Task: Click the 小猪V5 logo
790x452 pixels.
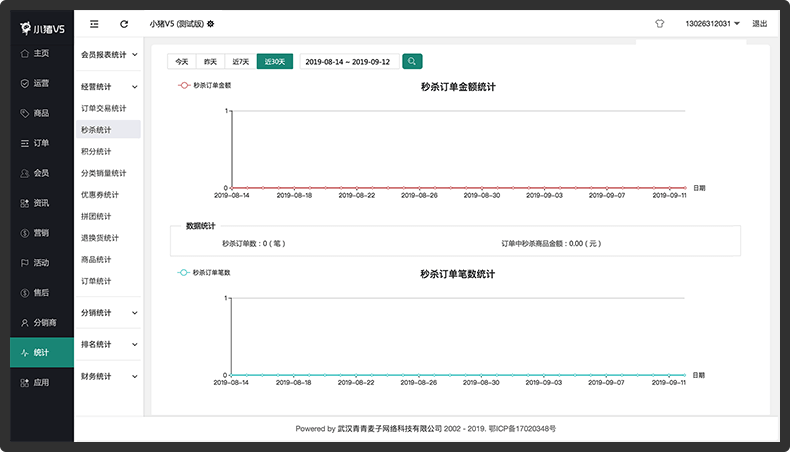Action: click(42, 29)
